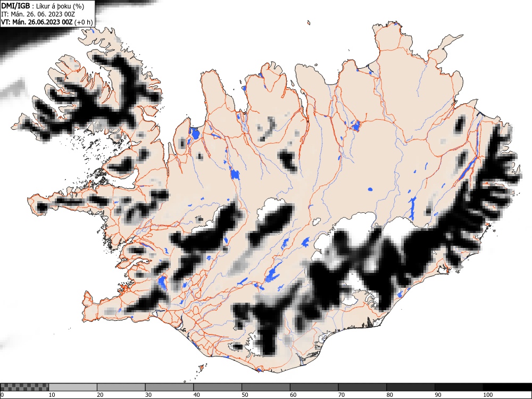Select the 80–90 percent legend swatch
The height and width of the screenshot is (399, 532).
tap(411, 387)
